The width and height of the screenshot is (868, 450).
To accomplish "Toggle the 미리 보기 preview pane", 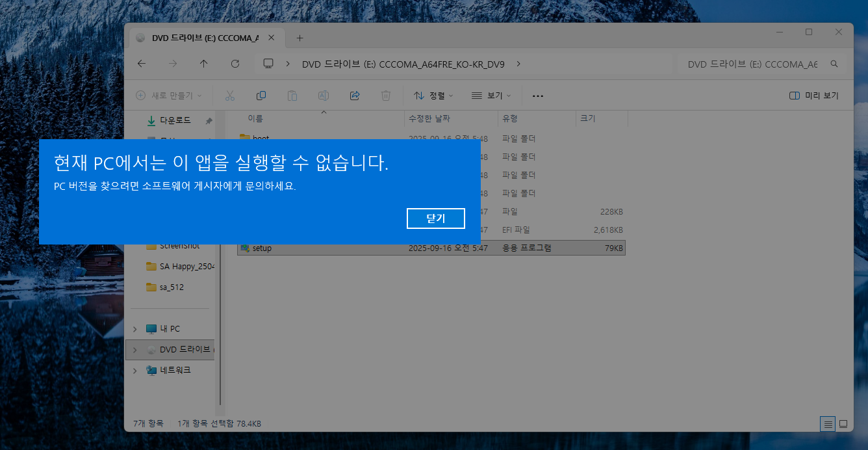I will 813,95.
